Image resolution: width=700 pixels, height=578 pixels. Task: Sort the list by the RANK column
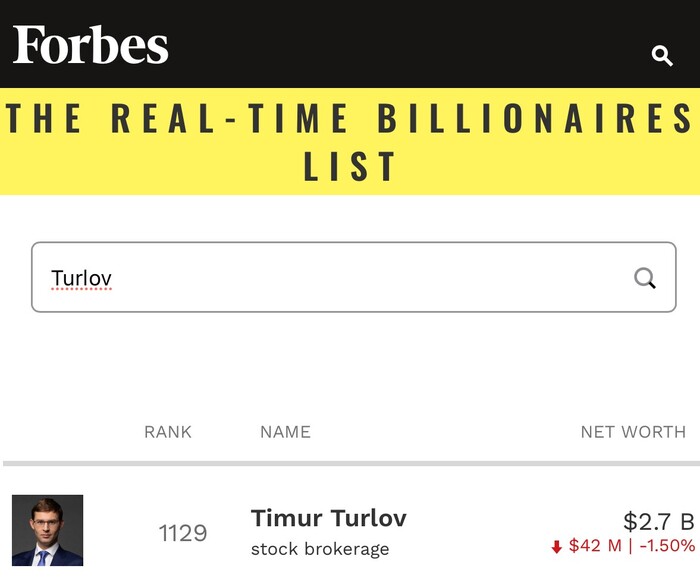pos(168,432)
